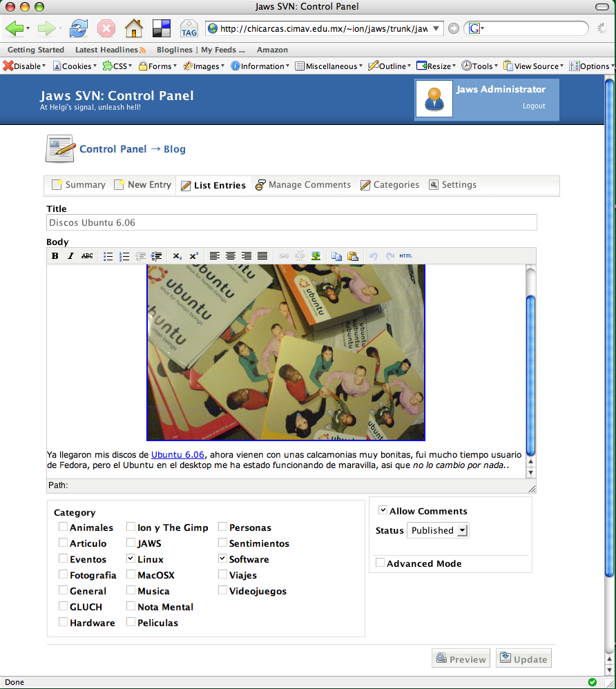Insert an ordered numbered list
The height and width of the screenshot is (689, 616).
(124, 256)
